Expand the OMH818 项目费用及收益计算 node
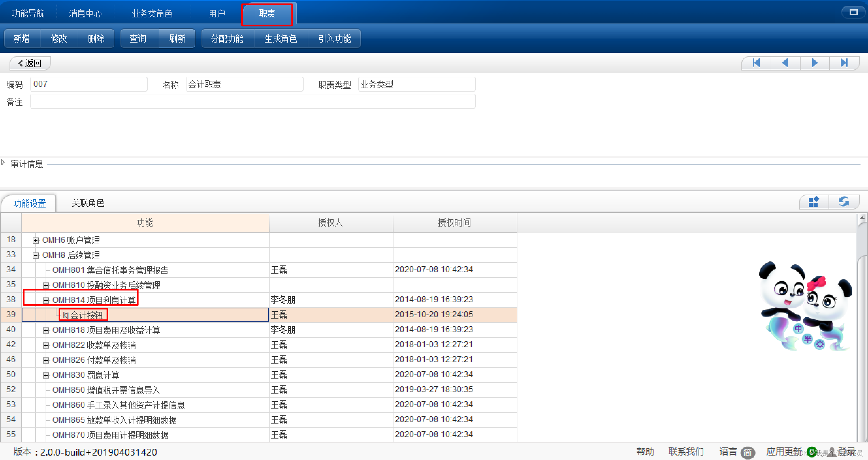Image resolution: width=868 pixels, height=460 pixels. point(46,331)
